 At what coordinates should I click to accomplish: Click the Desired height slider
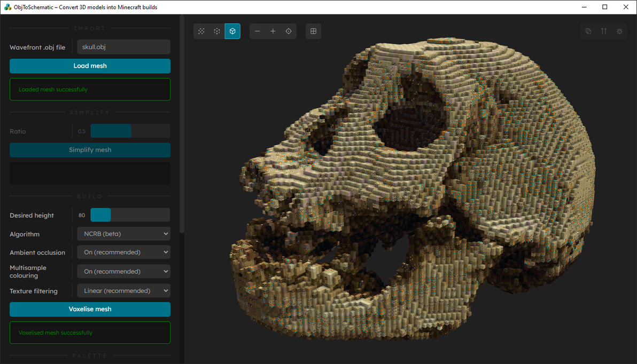(130, 215)
